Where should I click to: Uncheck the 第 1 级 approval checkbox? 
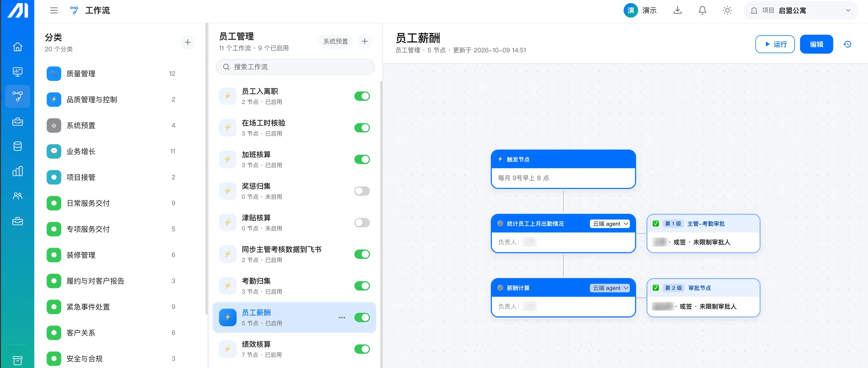pyautogui.click(x=656, y=223)
